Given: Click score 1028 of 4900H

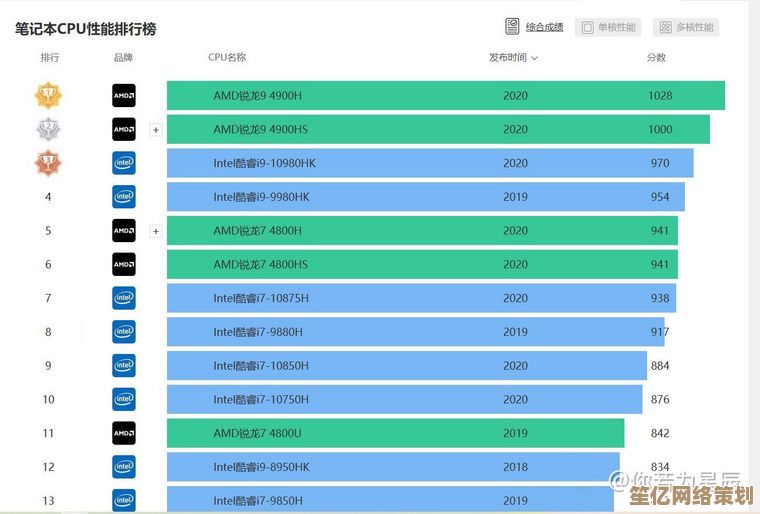Looking at the screenshot, I should (660, 96).
